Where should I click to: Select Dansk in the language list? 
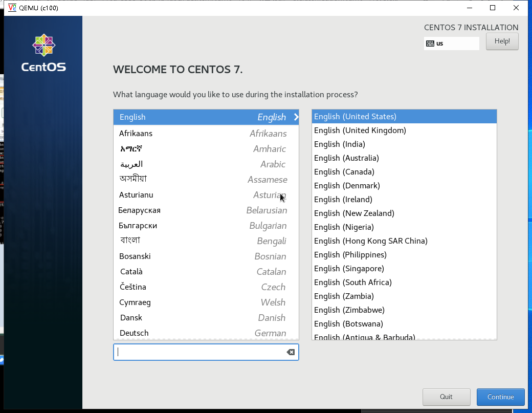[x=206, y=318]
